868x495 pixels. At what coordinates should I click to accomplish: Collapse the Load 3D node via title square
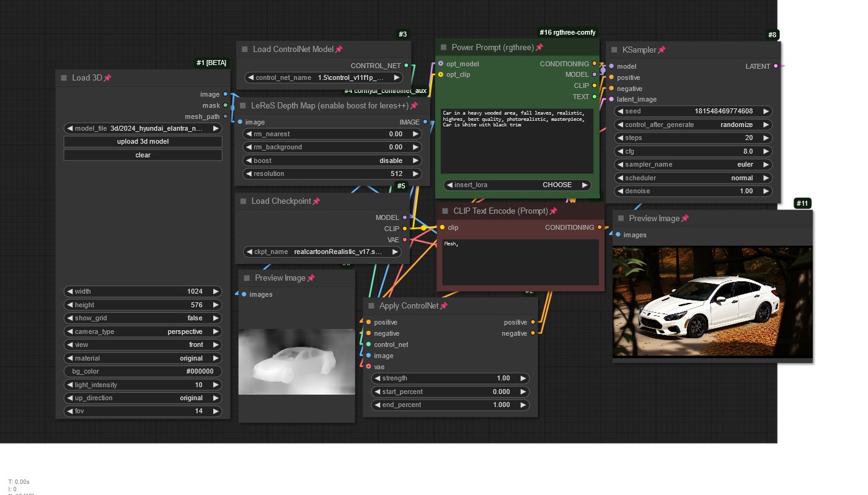click(64, 78)
